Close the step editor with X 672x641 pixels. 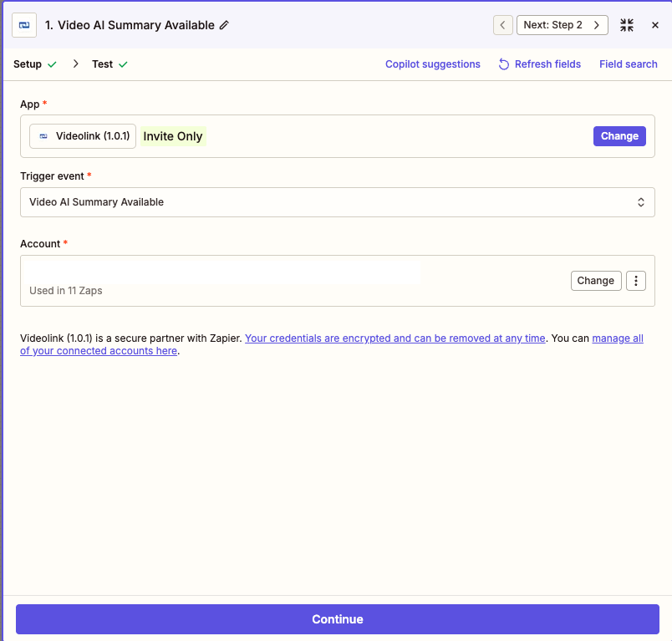point(655,25)
